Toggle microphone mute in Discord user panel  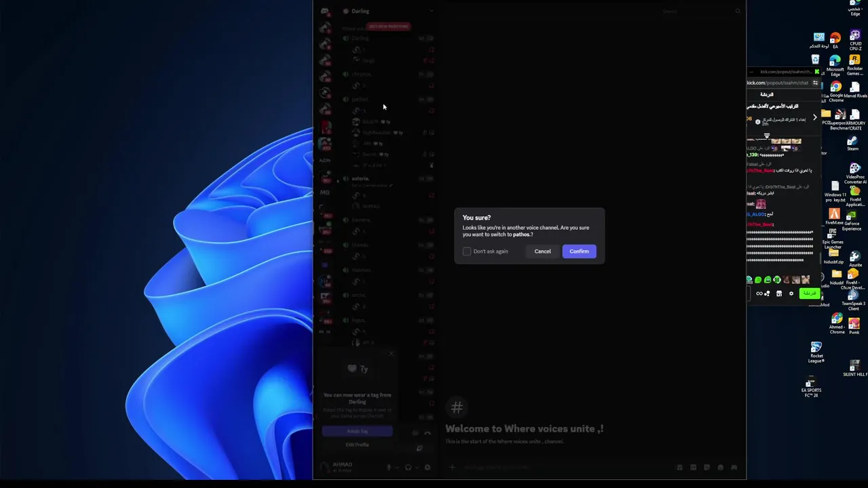tap(389, 467)
